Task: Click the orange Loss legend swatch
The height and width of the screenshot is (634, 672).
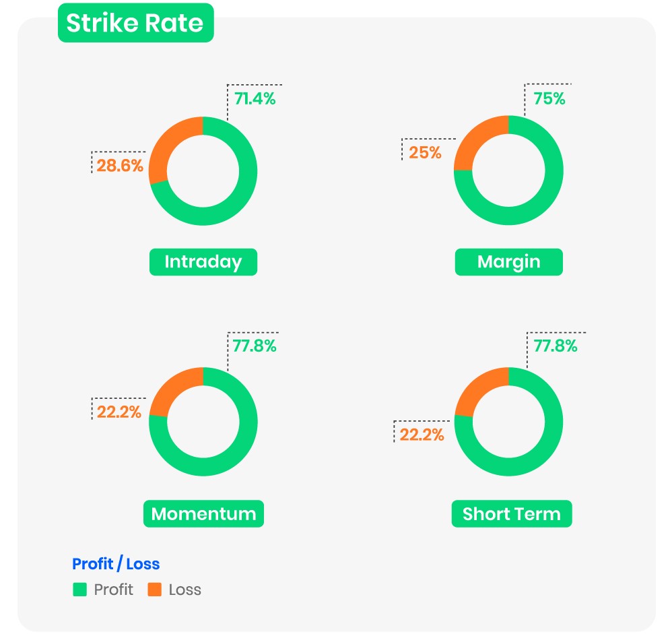Action: click(x=155, y=590)
